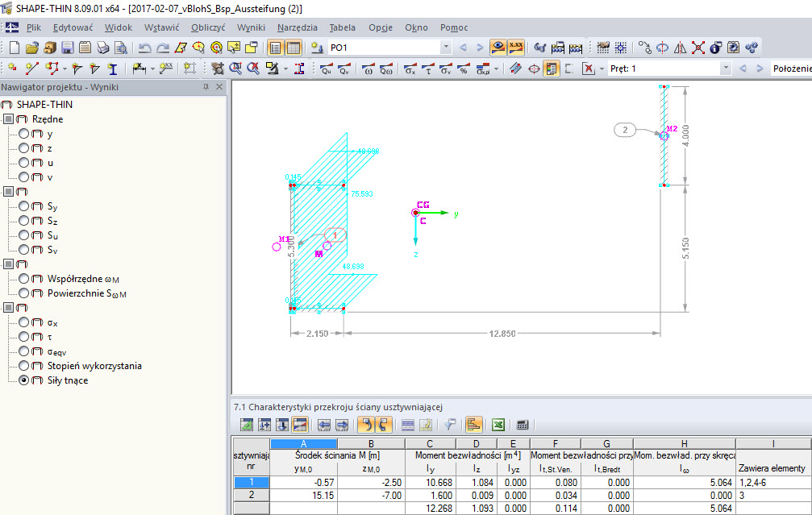The image size is (812, 515).
Task: Open the Wyniki menu
Action: 251,27
